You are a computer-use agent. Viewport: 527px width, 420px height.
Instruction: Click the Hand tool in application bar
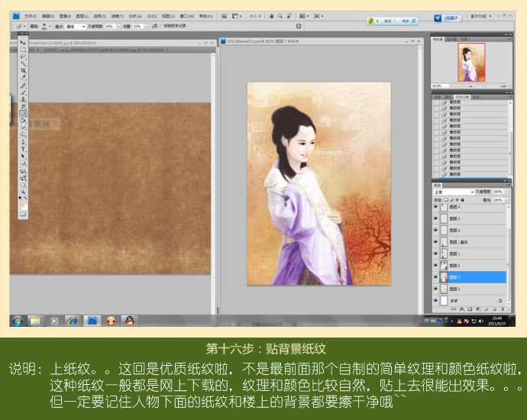pyautogui.click(x=272, y=16)
